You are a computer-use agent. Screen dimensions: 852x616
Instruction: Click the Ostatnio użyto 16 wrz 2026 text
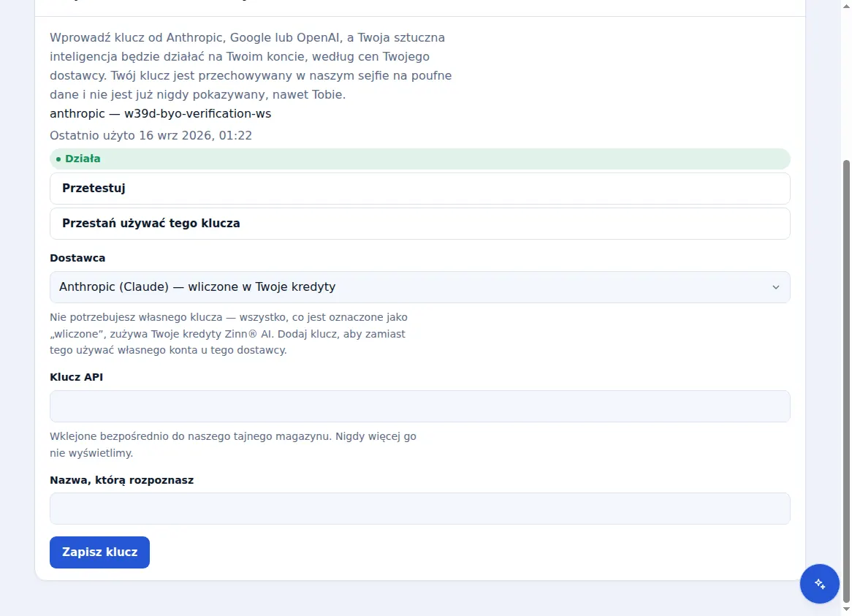coord(151,135)
